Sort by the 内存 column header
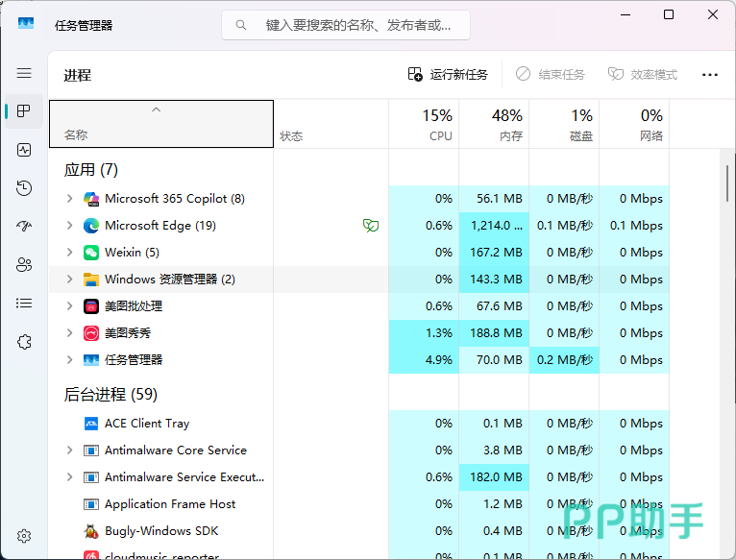This screenshot has width=736, height=560. (494, 124)
